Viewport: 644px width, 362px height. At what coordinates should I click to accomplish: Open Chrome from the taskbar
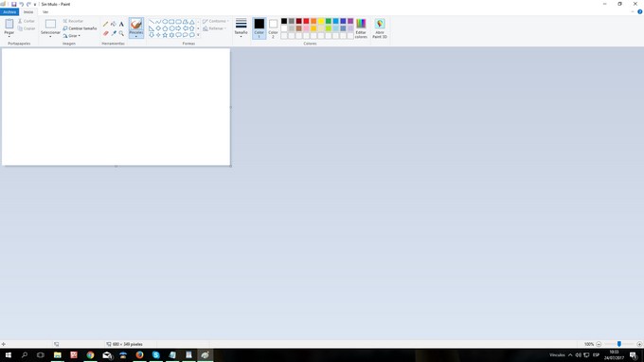[x=90, y=355]
